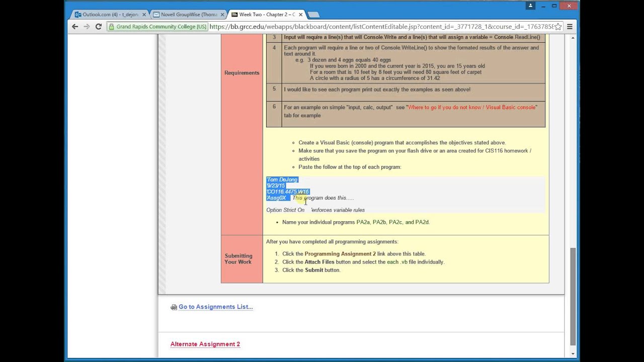This screenshot has height=362, width=644.
Task: Go back with the browser back arrow
Action: tap(75, 27)
